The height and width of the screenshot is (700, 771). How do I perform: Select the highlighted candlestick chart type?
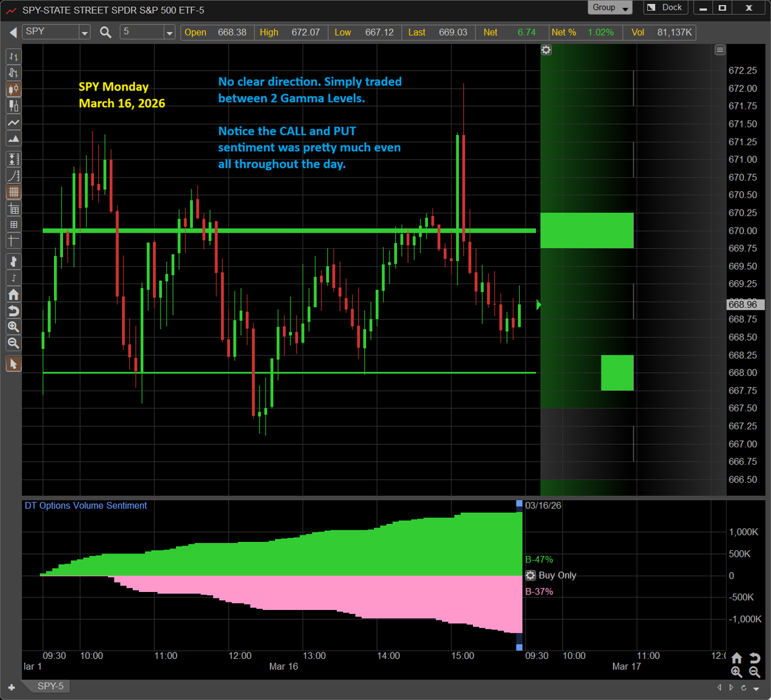click(13, 89)
